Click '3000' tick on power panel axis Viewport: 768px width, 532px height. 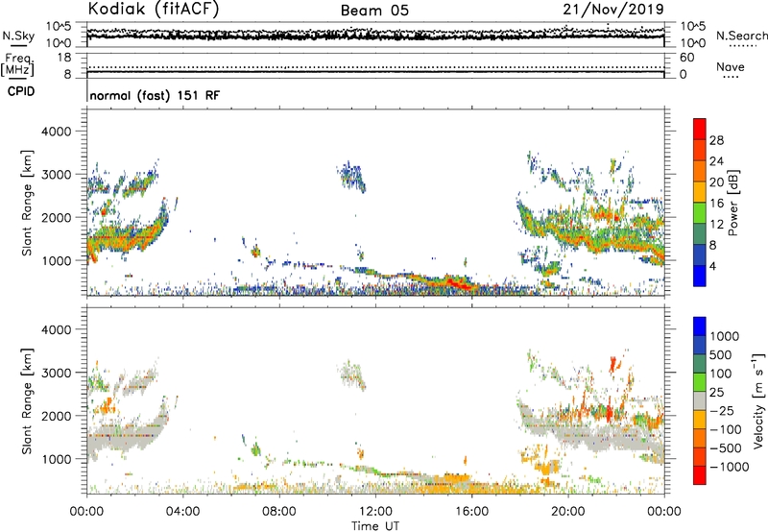[56, 175]
